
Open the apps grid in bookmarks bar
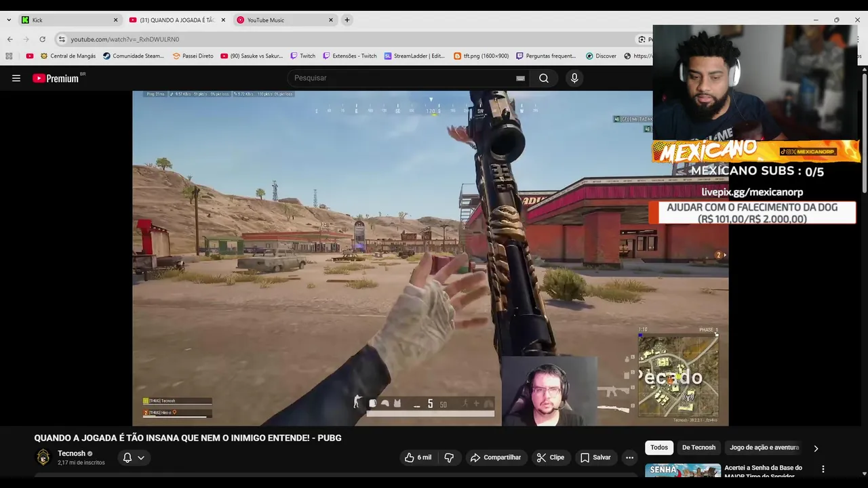point(9,56)
